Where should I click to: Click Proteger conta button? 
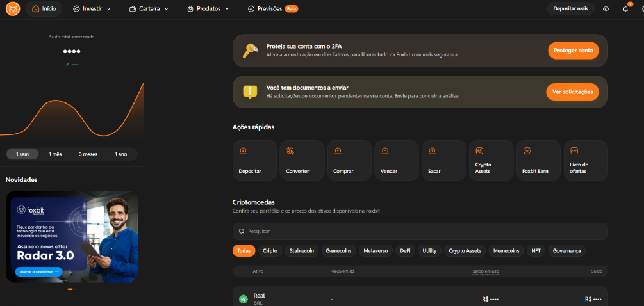573,51
